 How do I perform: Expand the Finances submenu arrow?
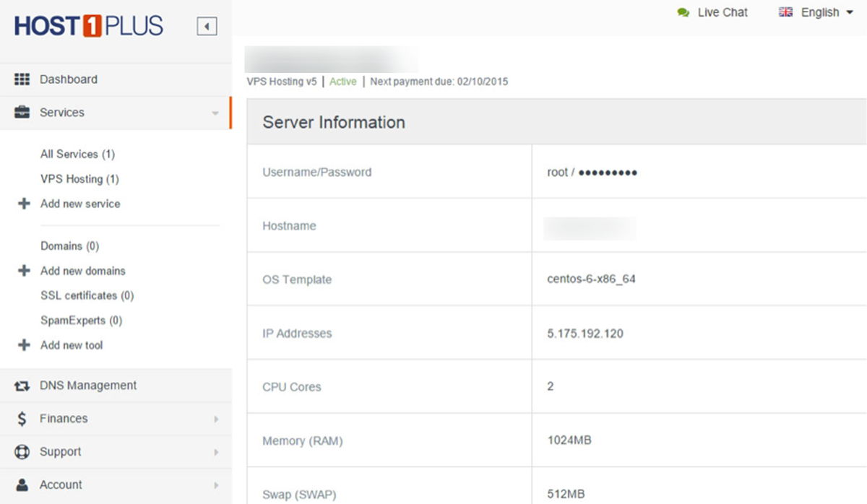tap(216, 419)
